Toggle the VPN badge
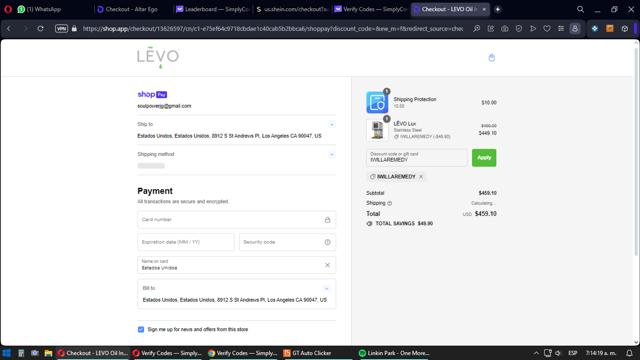Viewport: 640px width, 360px height. point(61,29)
